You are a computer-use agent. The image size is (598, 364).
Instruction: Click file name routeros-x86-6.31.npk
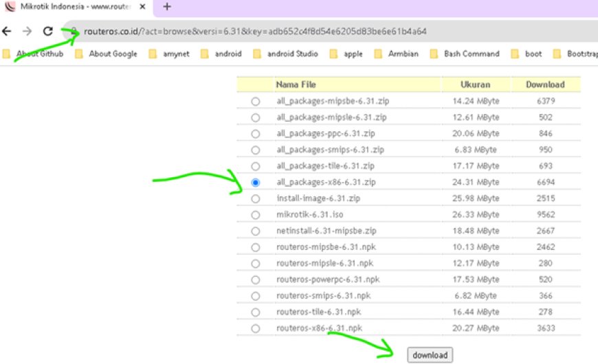click(319, 328)
